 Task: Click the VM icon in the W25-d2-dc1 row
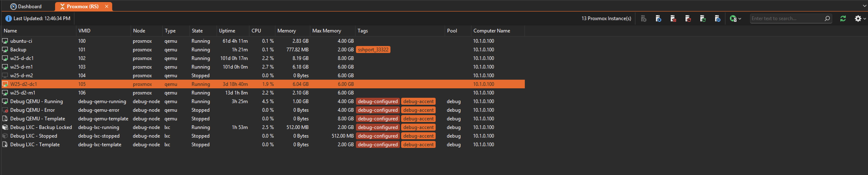point(5,84)
